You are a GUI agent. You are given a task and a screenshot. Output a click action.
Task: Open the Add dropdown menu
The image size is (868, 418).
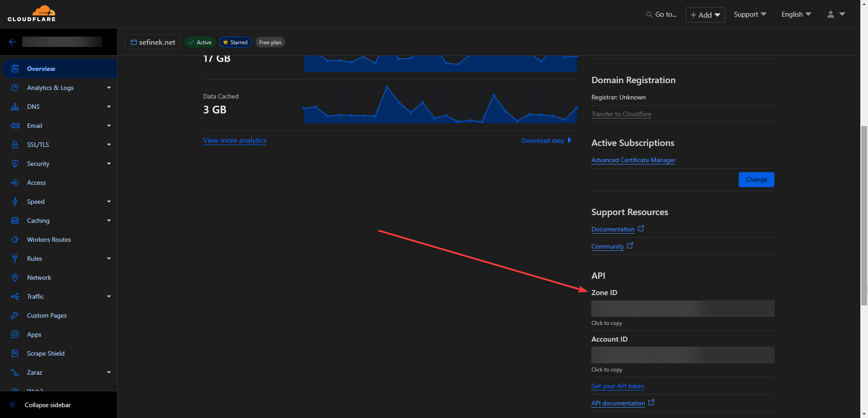pos(705,15)
